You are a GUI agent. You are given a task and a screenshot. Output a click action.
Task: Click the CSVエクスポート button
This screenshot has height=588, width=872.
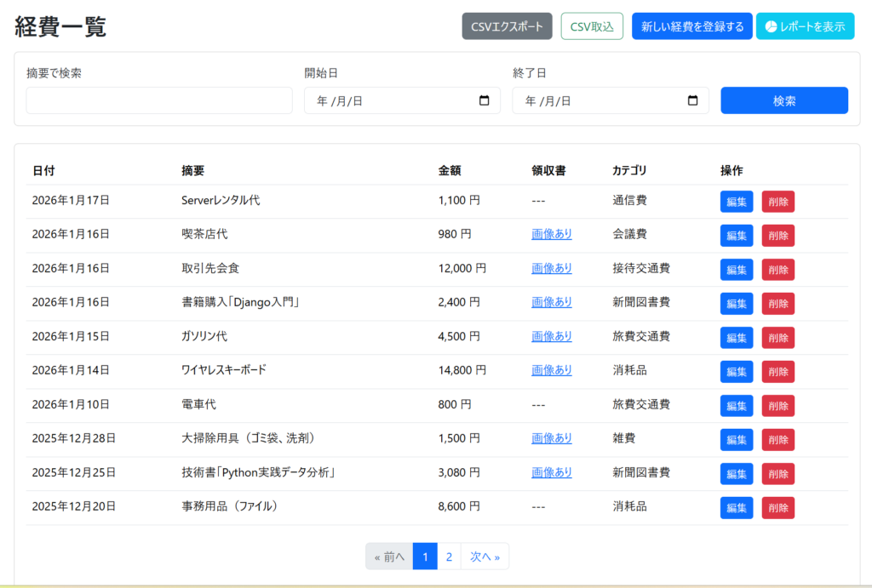point(507,26)
